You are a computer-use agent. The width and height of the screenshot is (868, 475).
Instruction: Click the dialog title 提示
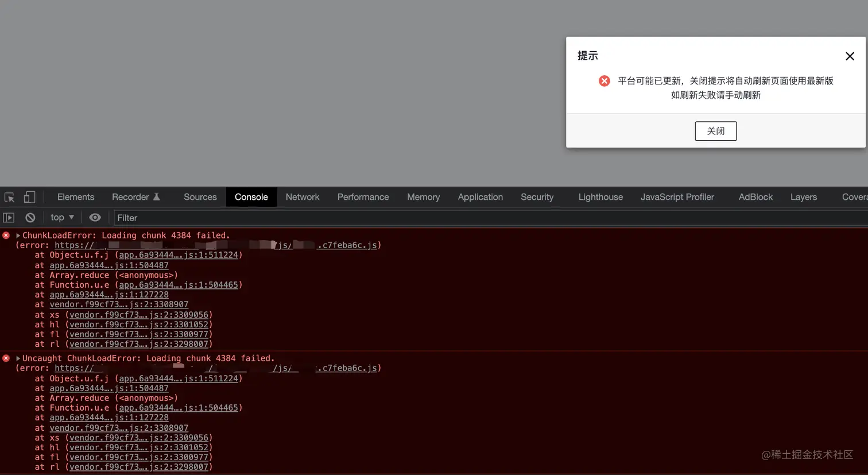coord(588,56)
